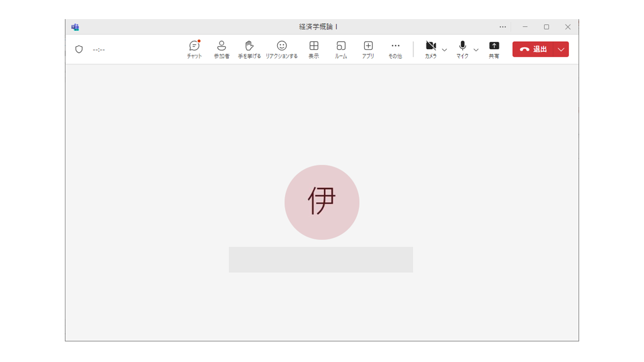Leave the meeting with 退出

click(x=533, y=49)
